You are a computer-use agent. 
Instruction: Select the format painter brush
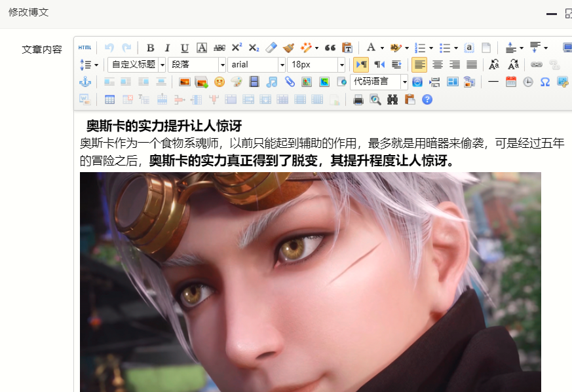pyautogui.click(x=288, y=48)
